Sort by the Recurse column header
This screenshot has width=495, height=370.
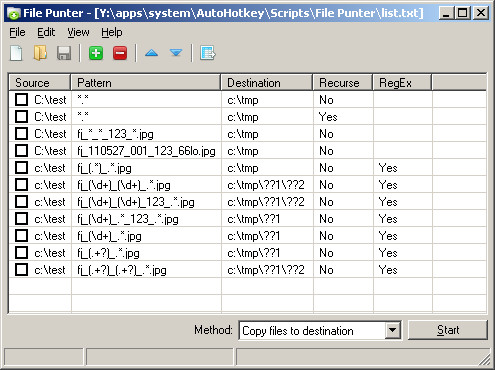coord(343,83)
